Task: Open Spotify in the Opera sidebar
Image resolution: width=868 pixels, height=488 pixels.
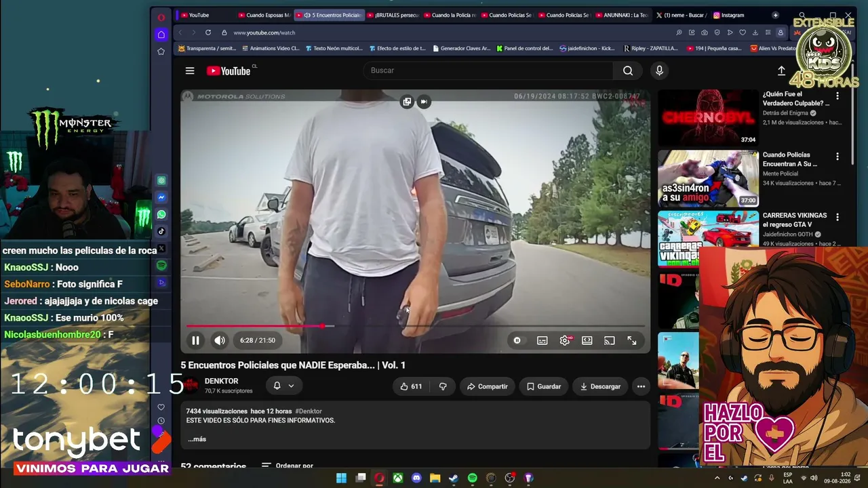Action: point(161,266)
